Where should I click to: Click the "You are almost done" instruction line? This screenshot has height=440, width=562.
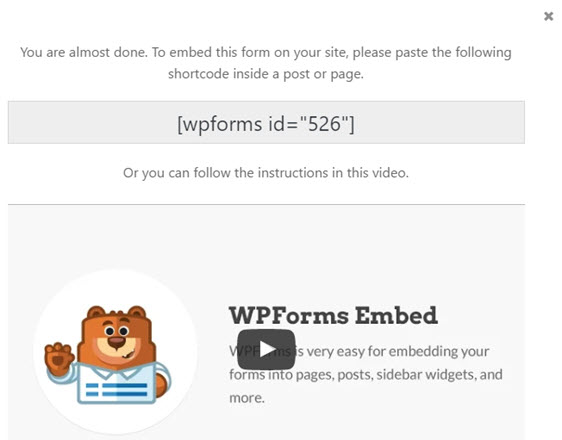(x=266, y=52)
